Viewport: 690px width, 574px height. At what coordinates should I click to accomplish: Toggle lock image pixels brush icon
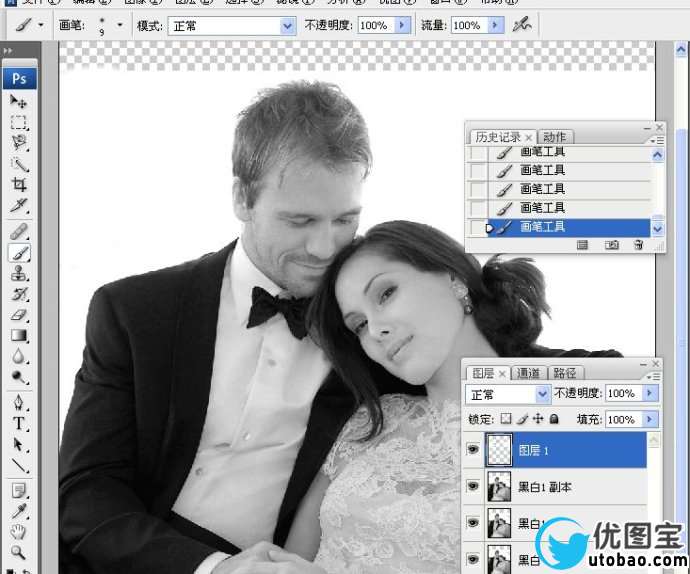pos(522,419)
